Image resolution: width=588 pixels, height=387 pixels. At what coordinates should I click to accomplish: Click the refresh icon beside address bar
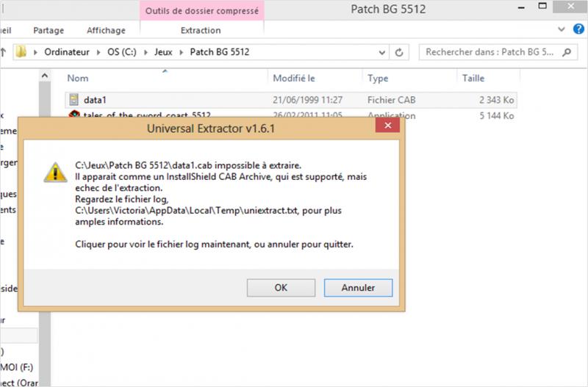point(399,52)
